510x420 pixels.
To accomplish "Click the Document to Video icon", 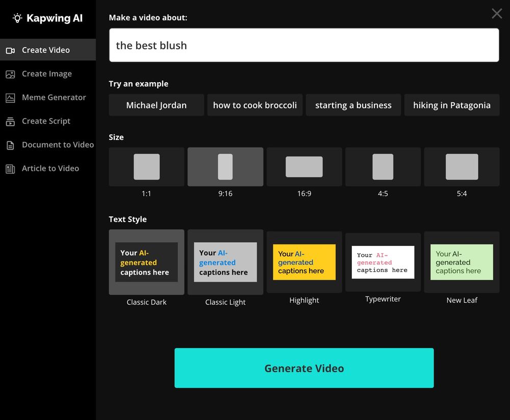I will (x=10, y=145).
